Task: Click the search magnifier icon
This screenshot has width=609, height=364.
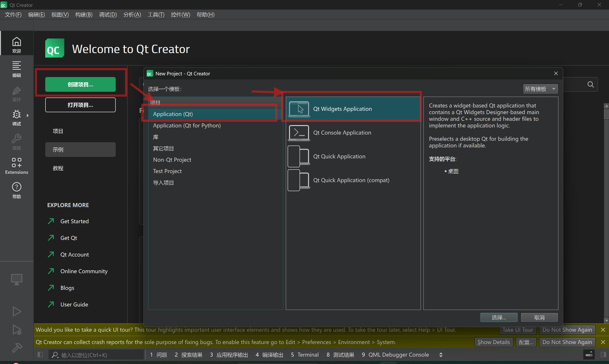Action: [590, 85]
